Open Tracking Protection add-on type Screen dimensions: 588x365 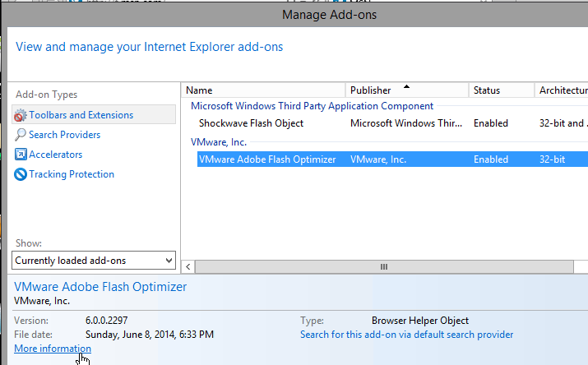coord(72,174)
